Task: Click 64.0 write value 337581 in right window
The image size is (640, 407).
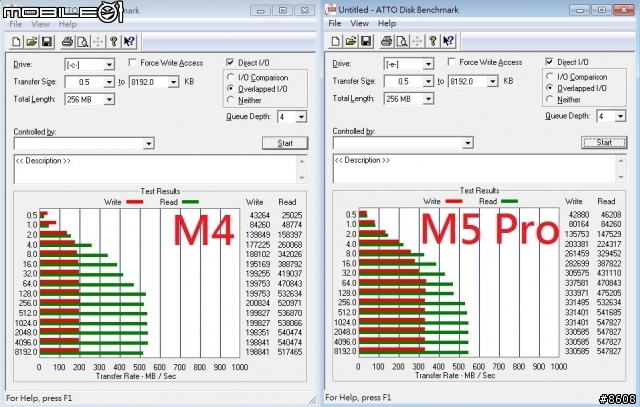Action: coord(577,283)
